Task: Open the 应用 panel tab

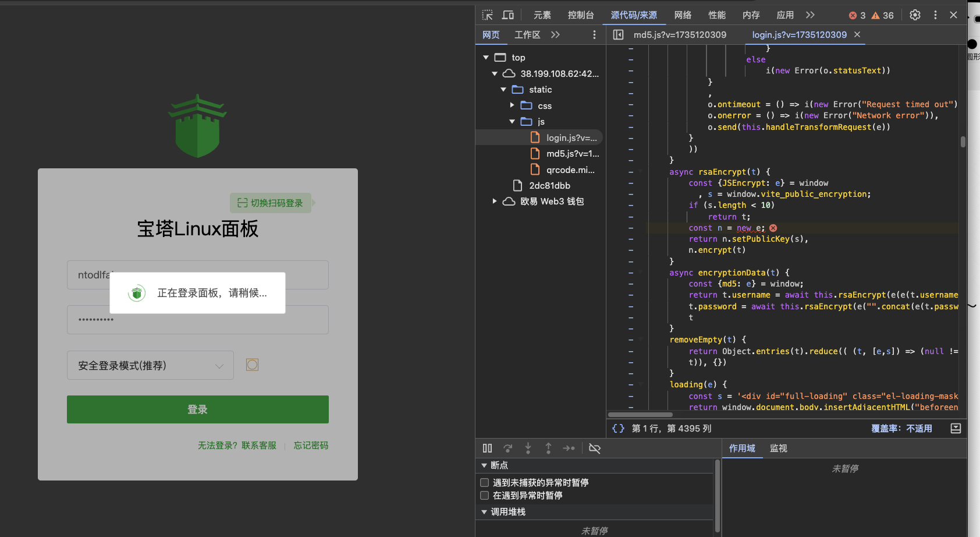Action: [x=785, y=15]
